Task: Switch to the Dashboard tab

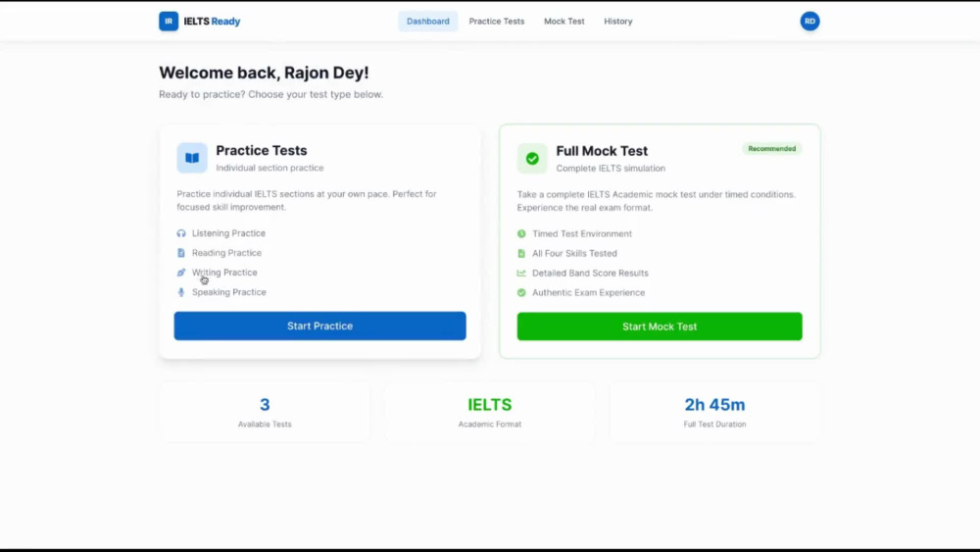Action: pos(428,22)
